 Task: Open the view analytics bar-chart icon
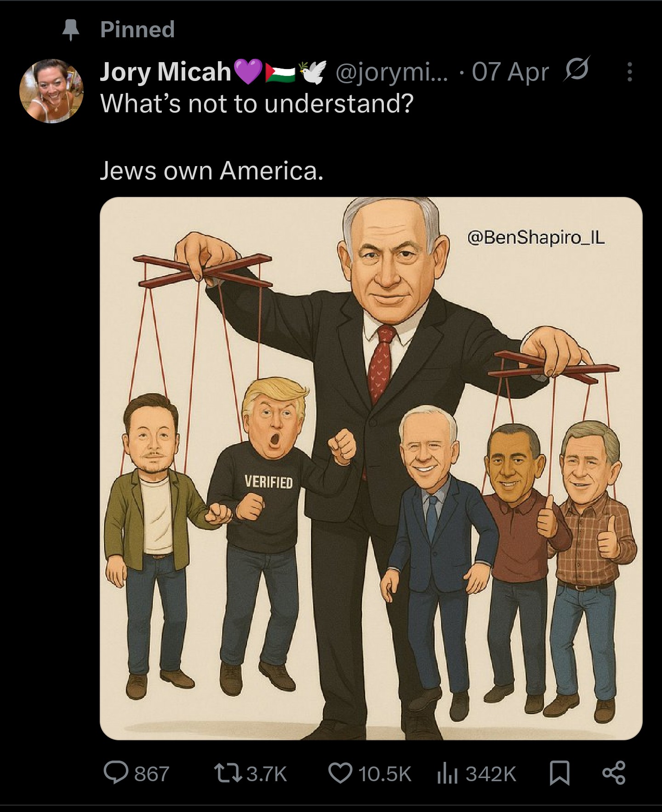pos(447,774)
